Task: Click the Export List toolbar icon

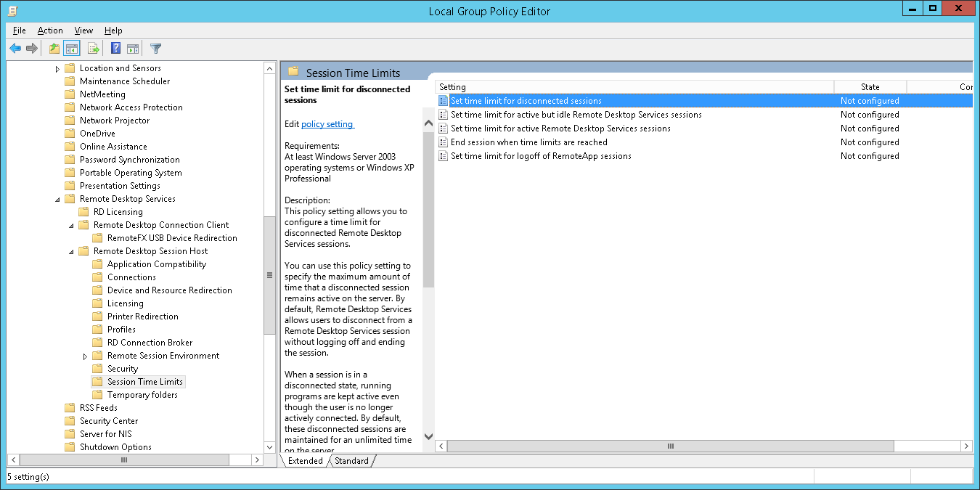Action: point(93,49)
